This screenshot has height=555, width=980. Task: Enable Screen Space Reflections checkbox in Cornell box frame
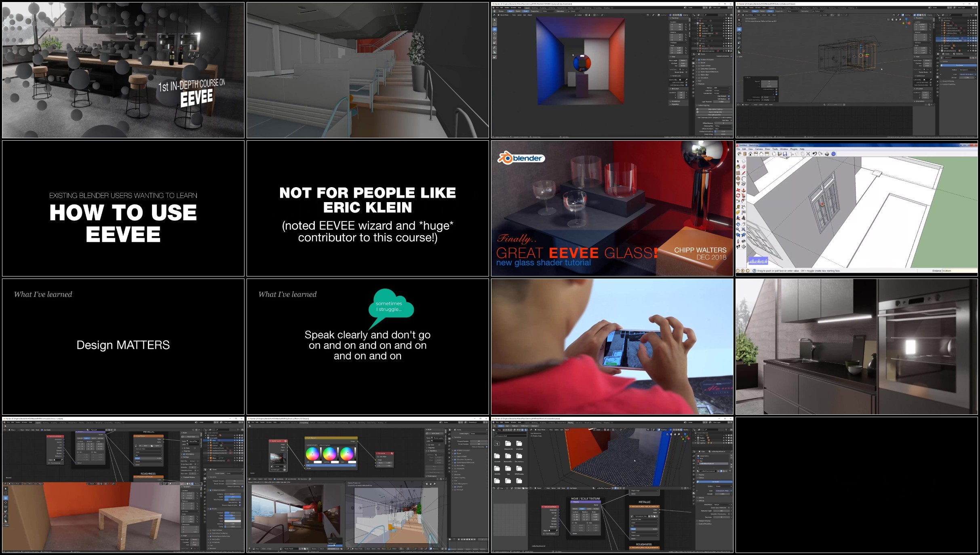(x=699, y=72)
